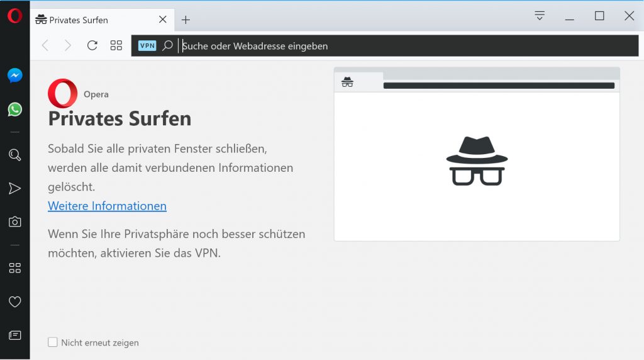Reload the current page
The image size is (644, 360).
92,45
